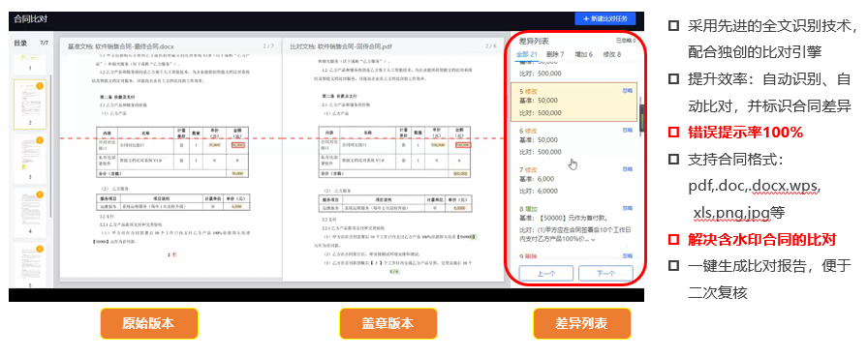Ignore difference item 6 修改
Viewport: 868px width, 357px height.
tap(627, 131)
